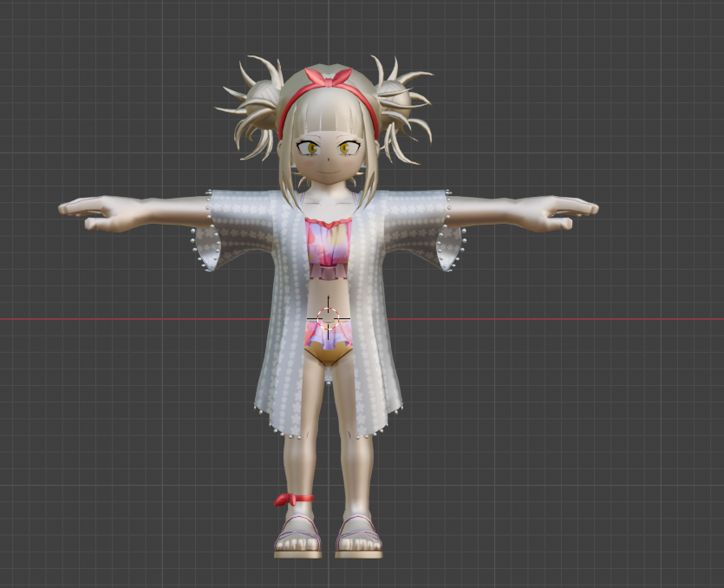Click the sandal on the ribbon-tied foot
The image size is (724, 588).
coord(297,536)
